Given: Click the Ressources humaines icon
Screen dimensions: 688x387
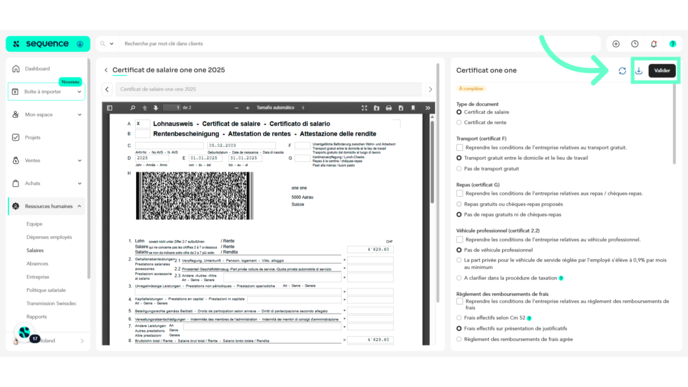Looking at the screenshot, I should (16, 206).
